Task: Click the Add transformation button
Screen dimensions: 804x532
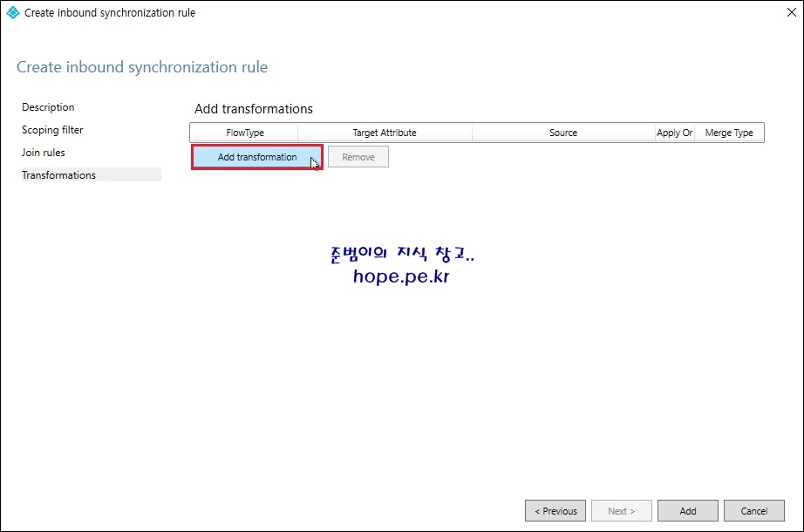Action: [257, 157]
